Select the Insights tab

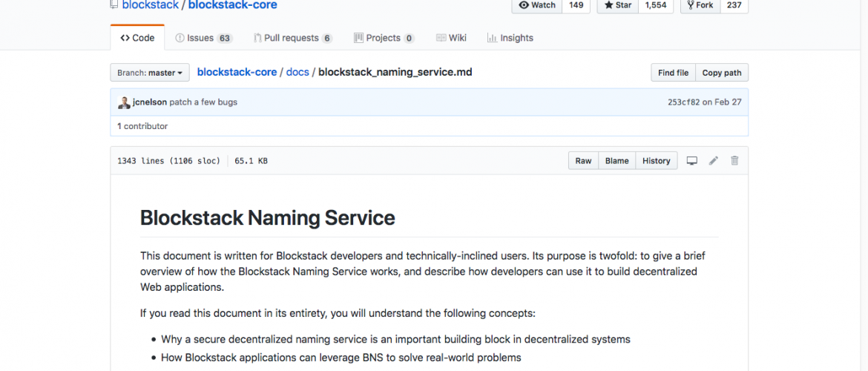(x=510, y=38)
